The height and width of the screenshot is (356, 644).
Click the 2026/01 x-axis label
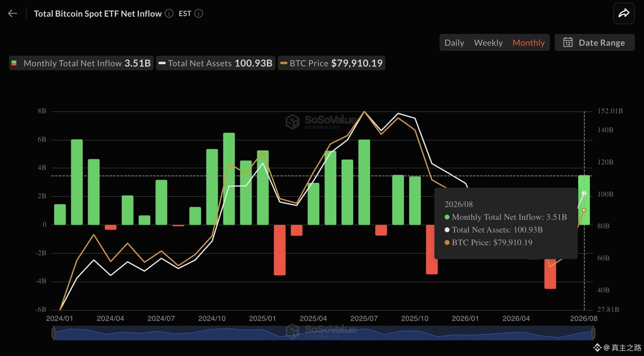[465, 318]
